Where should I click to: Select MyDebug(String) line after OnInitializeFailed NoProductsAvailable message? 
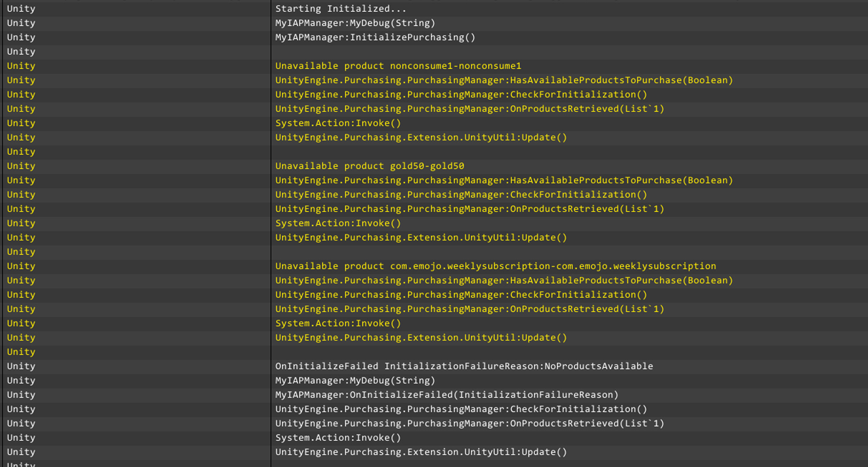355,381
